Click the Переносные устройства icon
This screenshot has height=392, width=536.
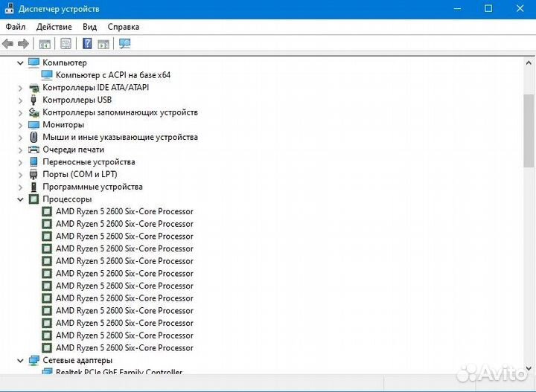33,162
